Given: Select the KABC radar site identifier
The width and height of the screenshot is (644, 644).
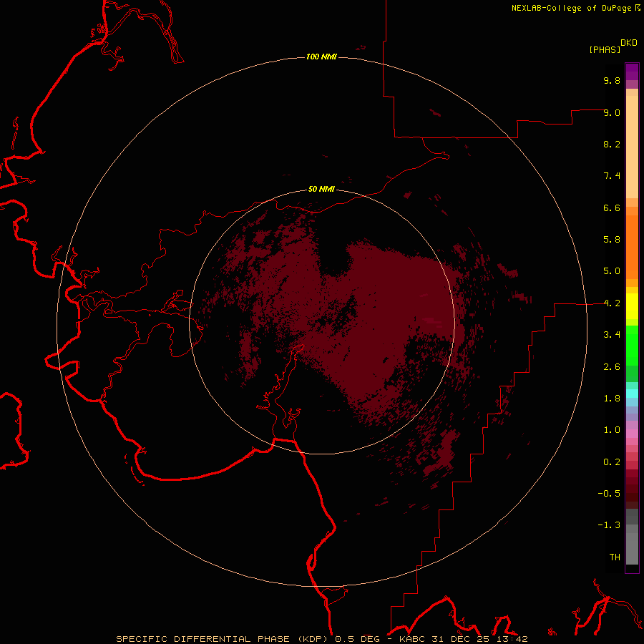Looking at the screenshot, I should (413, 639).
